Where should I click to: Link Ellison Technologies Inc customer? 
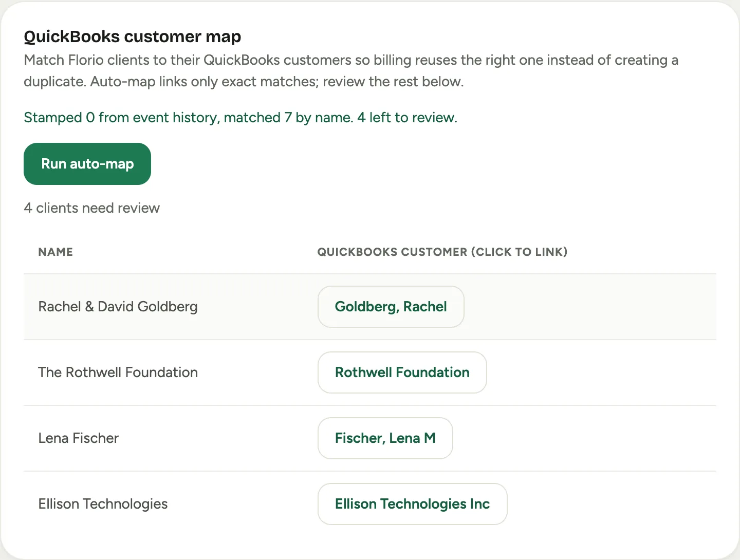click(x=413, y=504)
